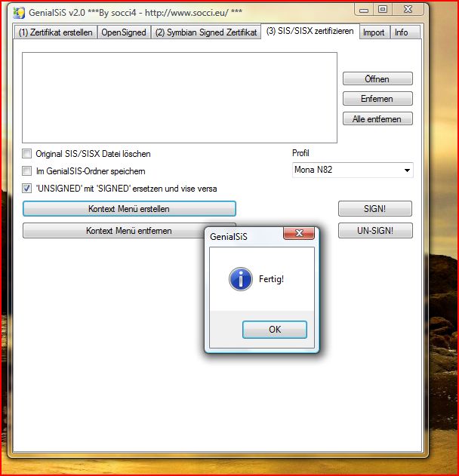Minimize the GenialSiS main window

tap(364, 10)
